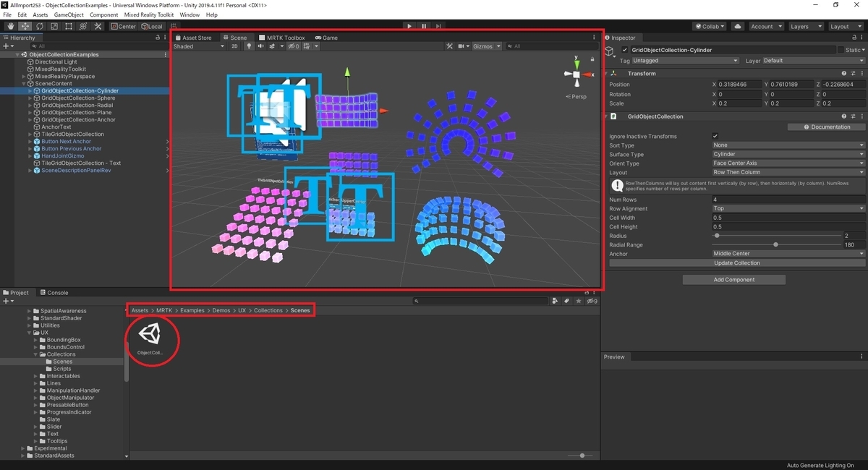Screen dimensions: 868x470
Task: Select the Move tool
Action: (25, 26)
